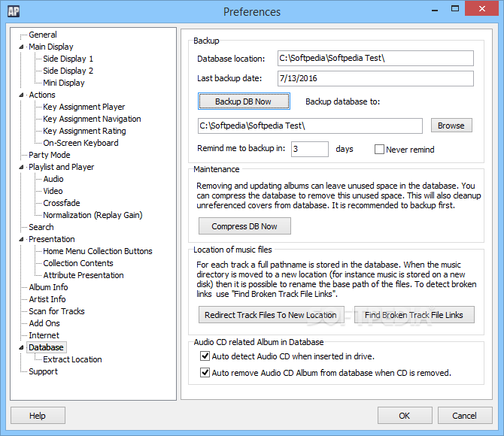Viewport: 504px width, 436px height.
Task: Select Presentation settings page
Action: pos(52,239)
